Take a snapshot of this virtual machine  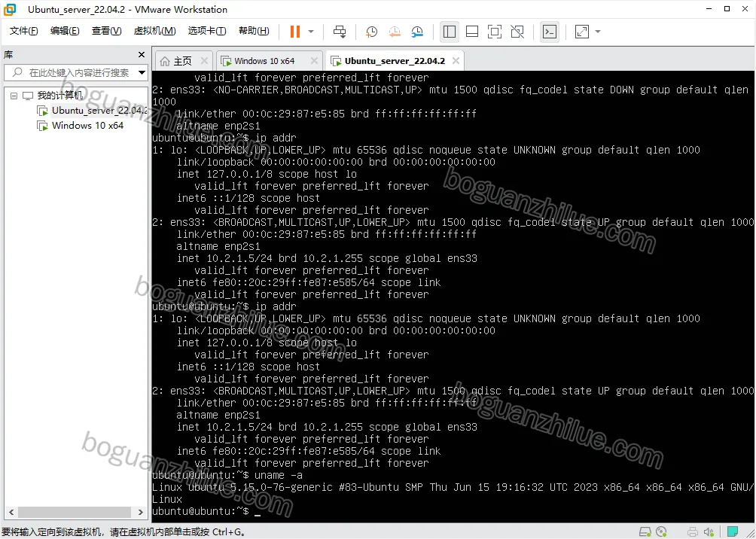371,32
